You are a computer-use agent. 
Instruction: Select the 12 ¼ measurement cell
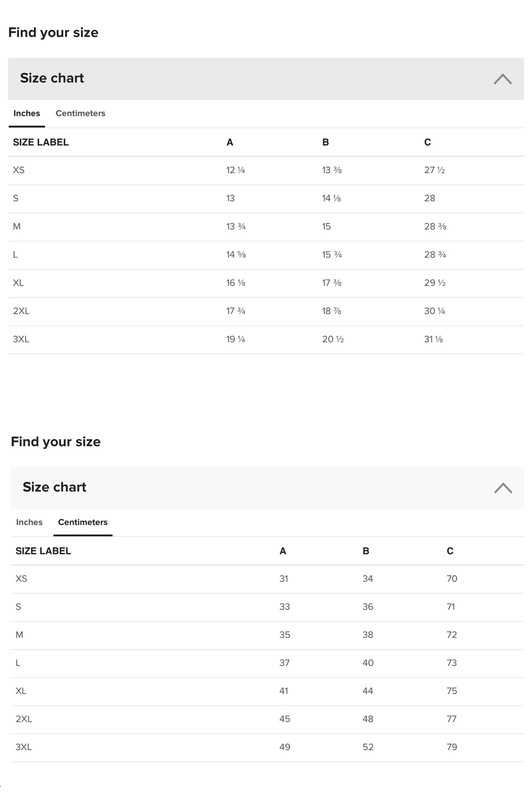235,170
